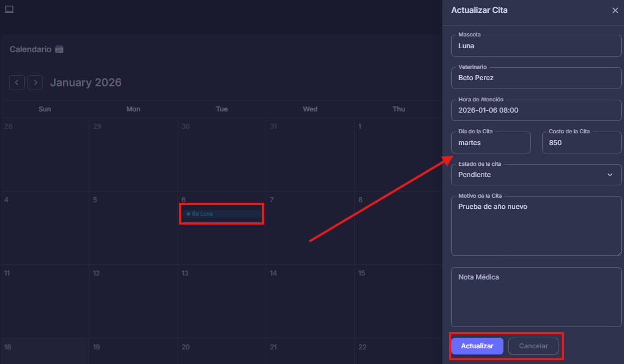Image resolution: width=624 pixels, height=364 pixels.
Task: Go to next month with right chevron
Action: (35, 83)
